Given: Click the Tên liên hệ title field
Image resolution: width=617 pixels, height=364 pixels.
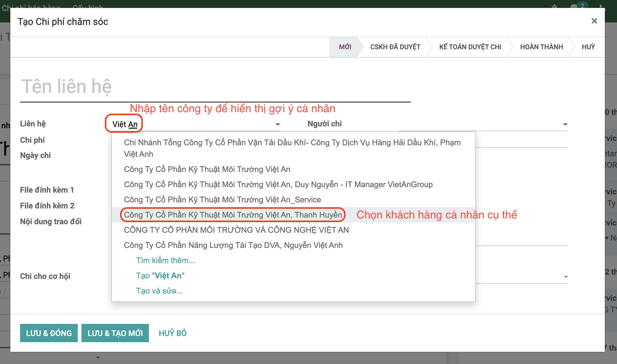Looking at the screenshot, I should point(215,87).
